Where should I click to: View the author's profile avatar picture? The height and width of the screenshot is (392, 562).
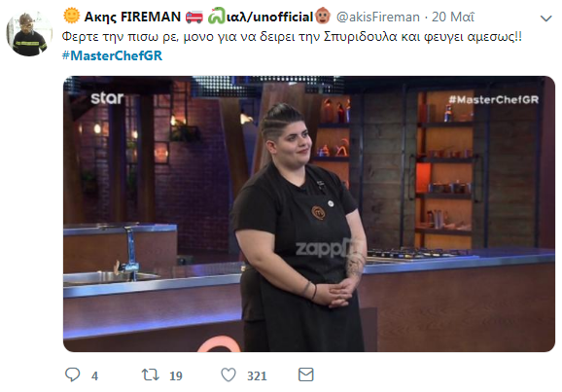(29, 34)
